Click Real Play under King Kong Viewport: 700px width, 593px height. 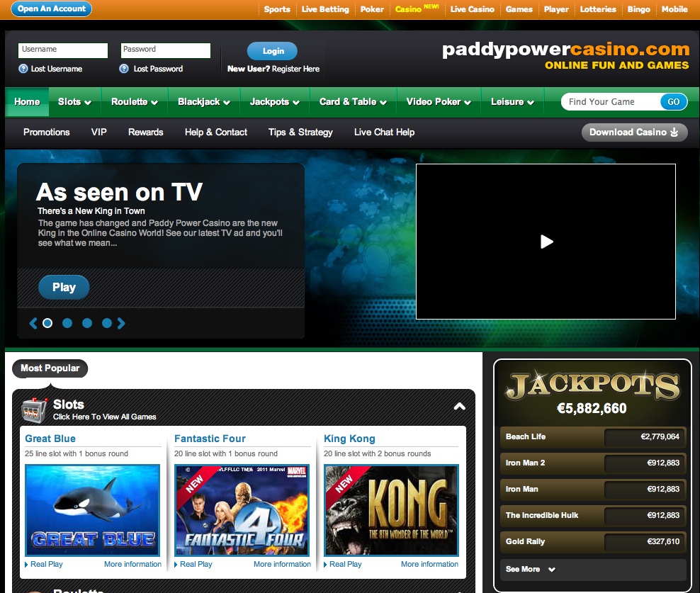pos(346,564)
